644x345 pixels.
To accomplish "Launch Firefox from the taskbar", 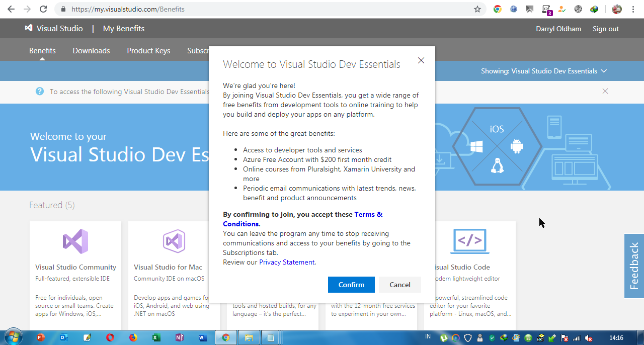I will (133, 338).
